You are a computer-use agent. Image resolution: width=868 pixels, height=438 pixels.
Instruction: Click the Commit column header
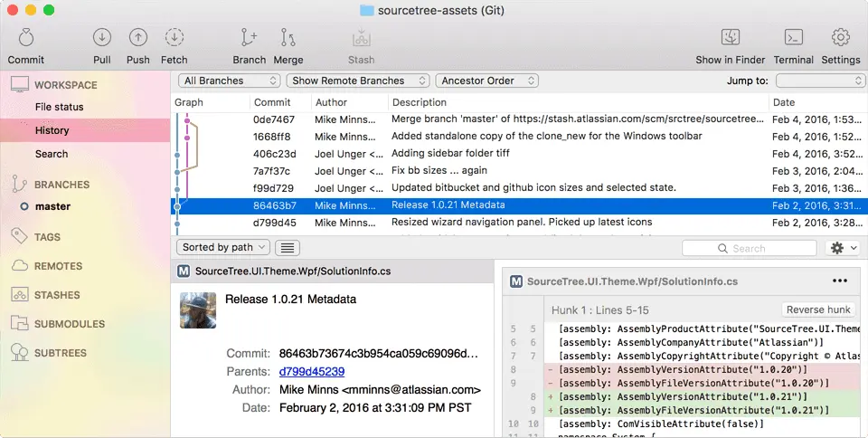point(272,102)
